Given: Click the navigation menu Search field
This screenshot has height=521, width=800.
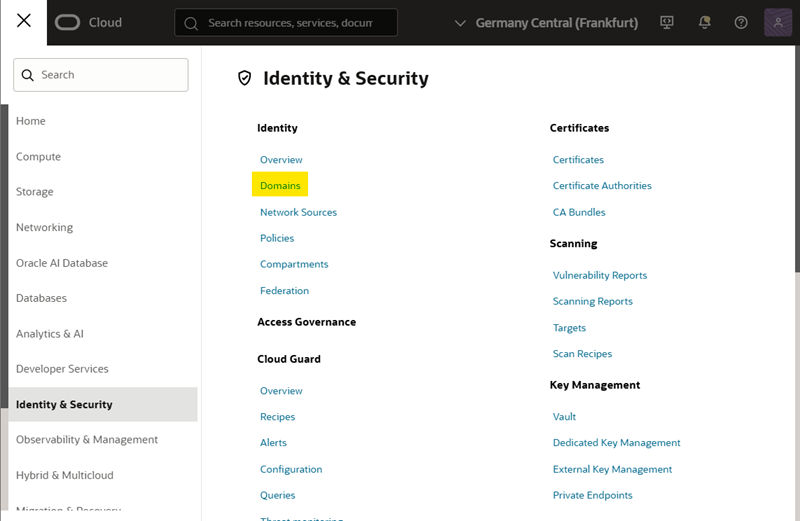Looking at the screenshot, I should (x=101, y=75).
